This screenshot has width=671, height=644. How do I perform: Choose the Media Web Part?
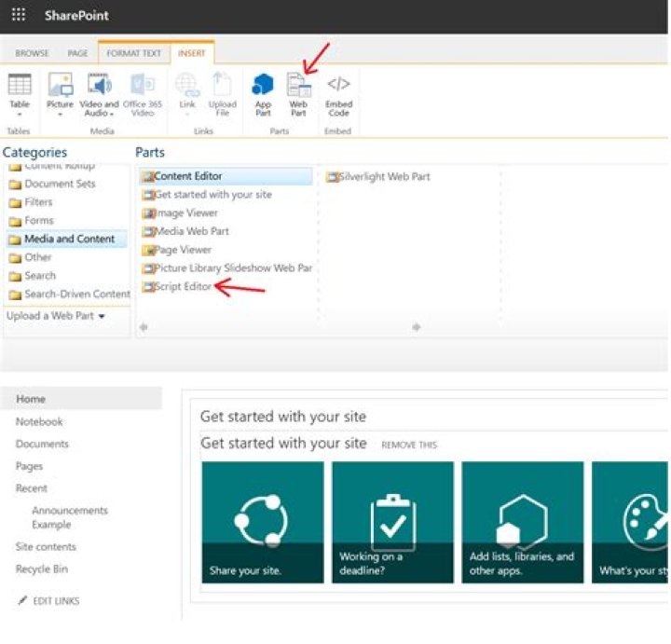point(185,231)
